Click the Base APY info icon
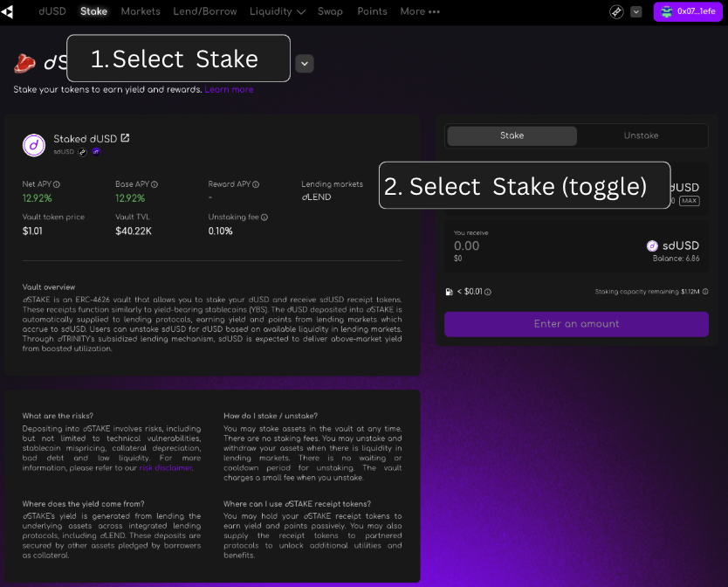 point(154,185)
